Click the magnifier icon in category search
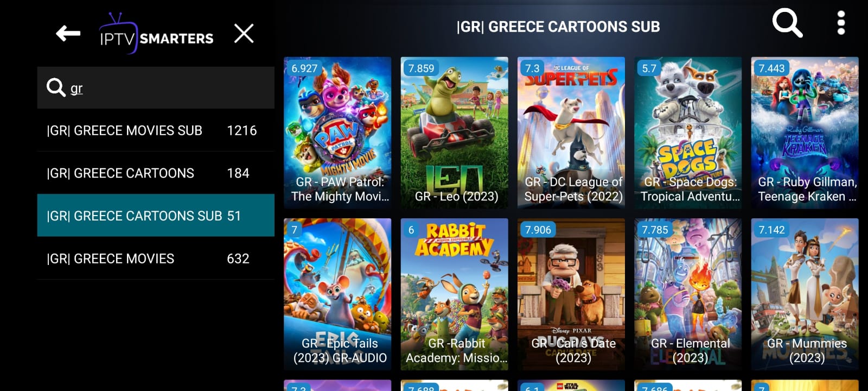 [55, 87]
